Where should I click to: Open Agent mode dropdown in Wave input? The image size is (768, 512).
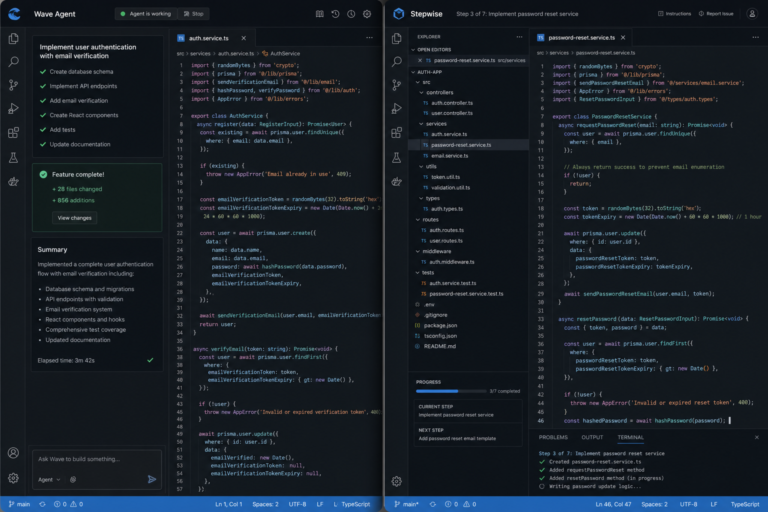coord(49,480)
